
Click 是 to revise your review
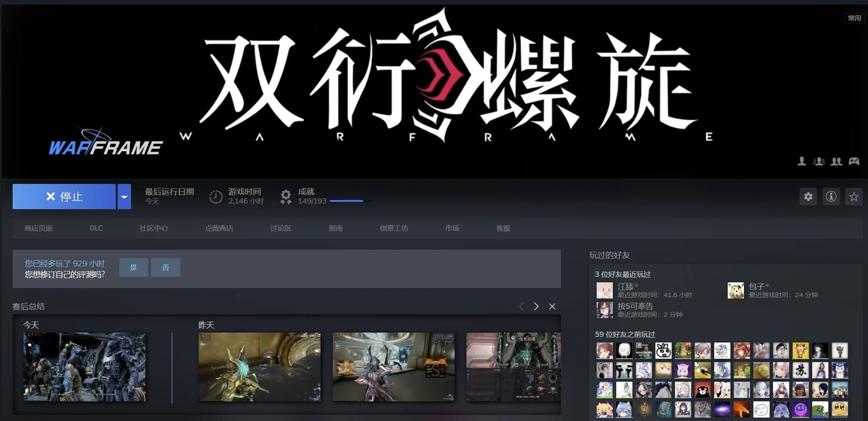click(133, 267)
